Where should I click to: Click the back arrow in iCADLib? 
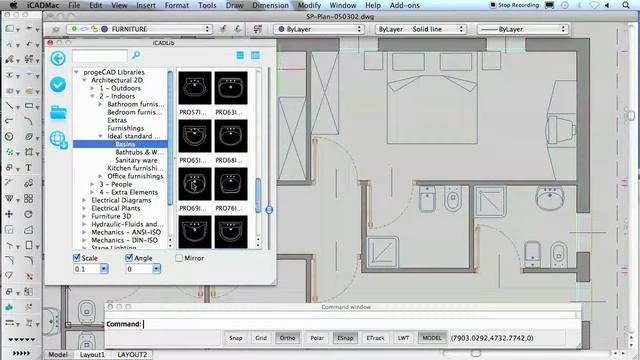tap(58, 58)
